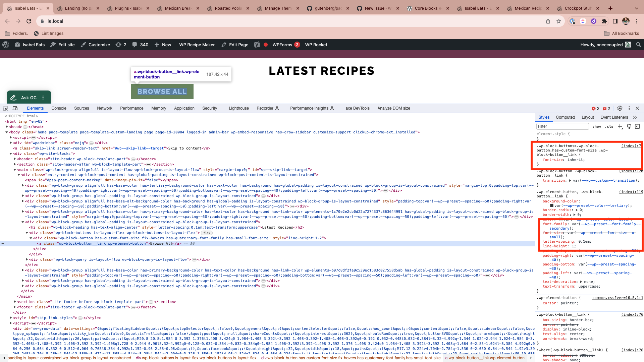The image size is (644, 362).
Task: Toggle element state with :hov button
Action: [x=597, y=126]
